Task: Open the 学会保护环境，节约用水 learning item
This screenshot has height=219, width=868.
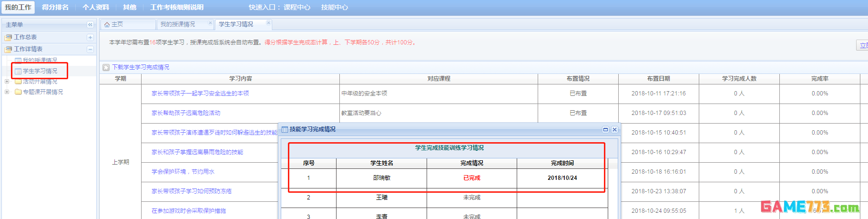Action: pos(183,172)
